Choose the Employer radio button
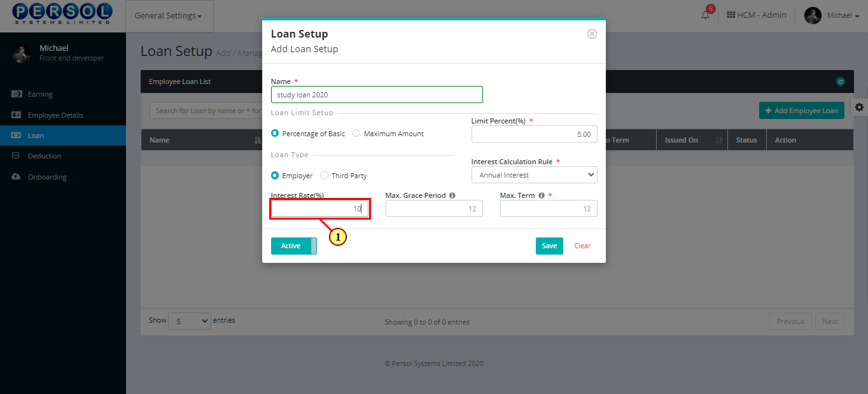The width and height of the screenshot is (868, 394). point(275,176)
